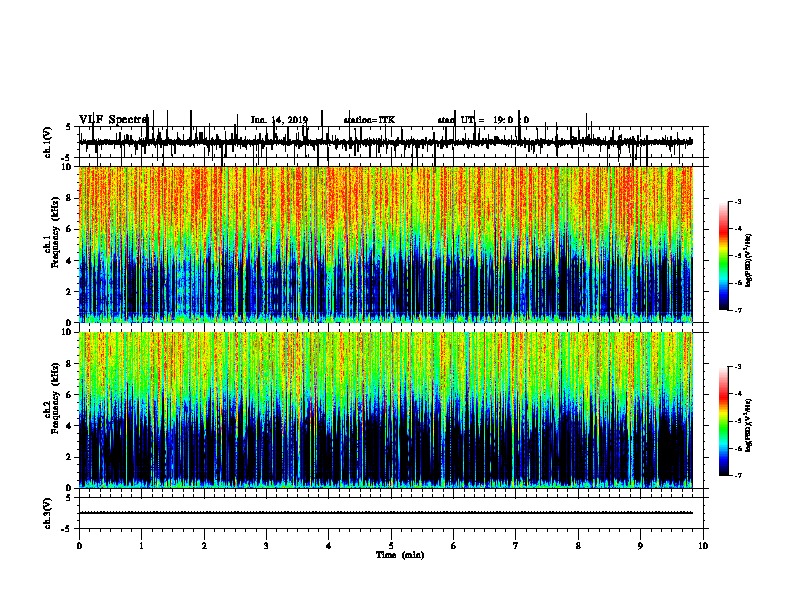
Task: Click time axis tick label "9"
Action: click(640, 546)
